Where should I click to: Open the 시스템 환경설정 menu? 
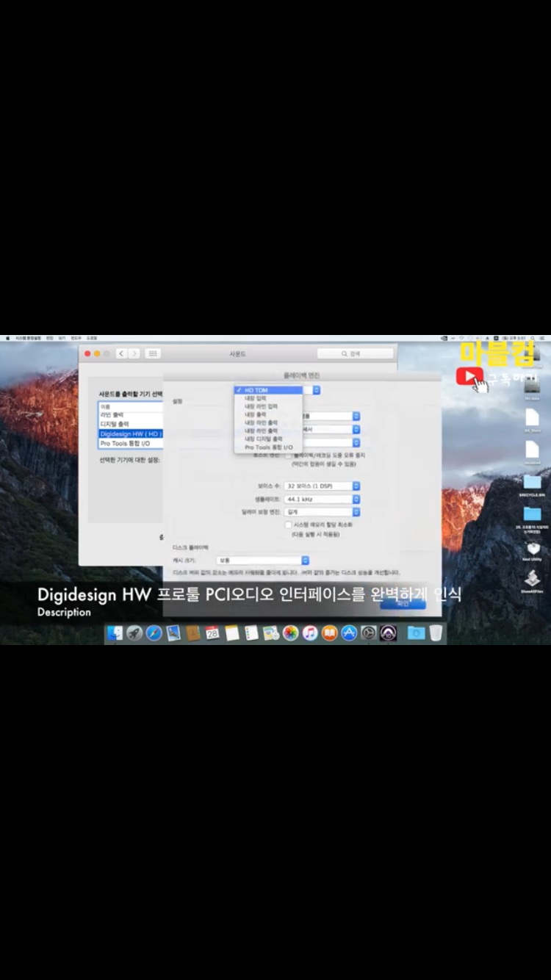tap(29, 338)
